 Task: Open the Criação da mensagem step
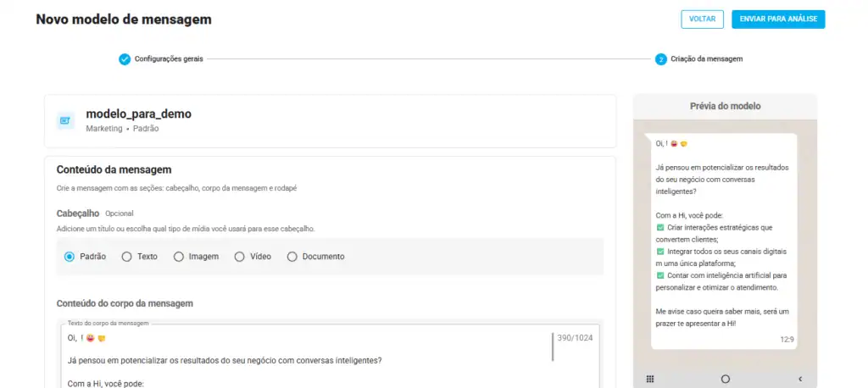click(x=706, y=59)
